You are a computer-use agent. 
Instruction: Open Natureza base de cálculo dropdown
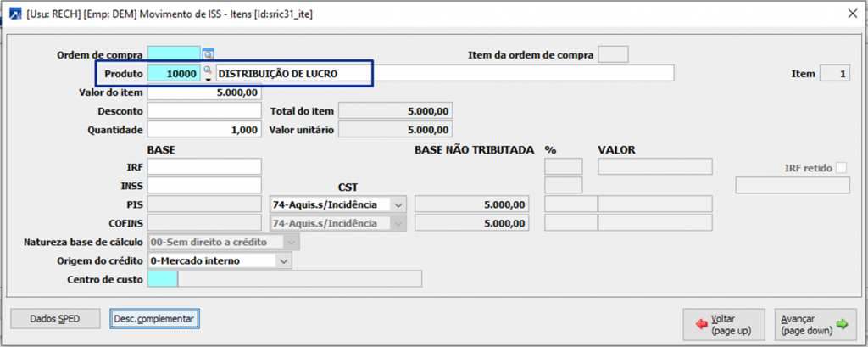(x=292, y=242)
